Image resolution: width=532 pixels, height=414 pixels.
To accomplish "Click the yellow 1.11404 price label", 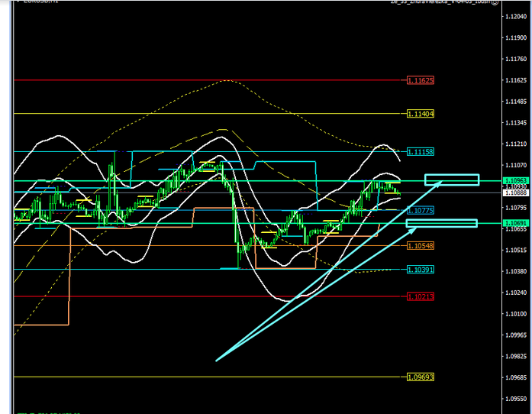I will coord(420,113).
